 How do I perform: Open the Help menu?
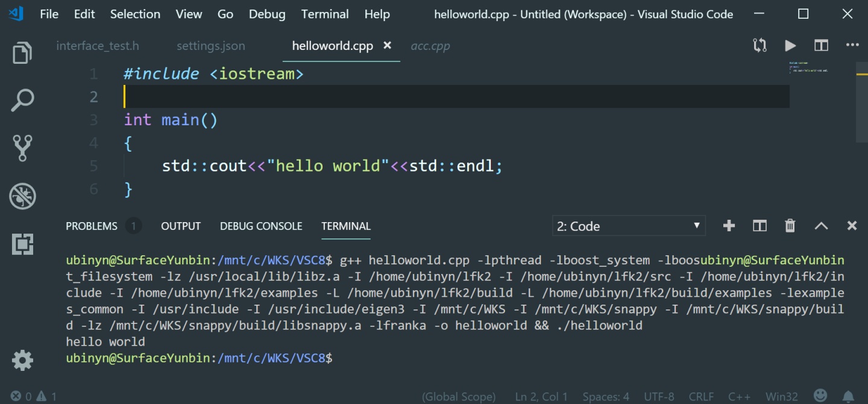pyautogui.click(x=377, y=14)
